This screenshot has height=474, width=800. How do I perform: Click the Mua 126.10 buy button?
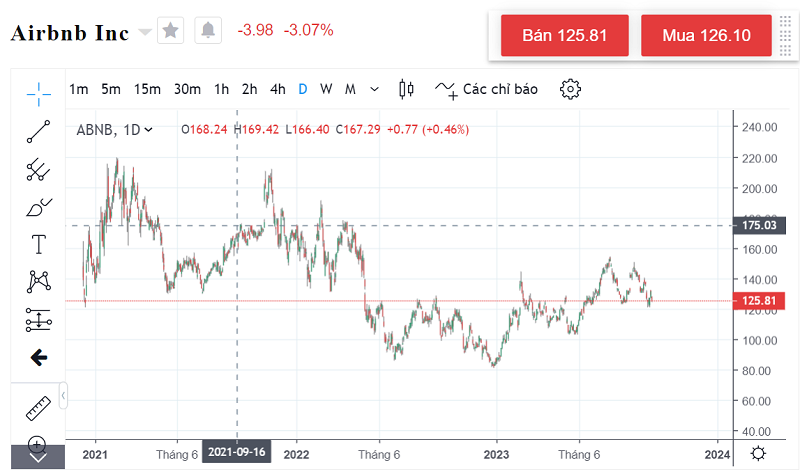706,35
